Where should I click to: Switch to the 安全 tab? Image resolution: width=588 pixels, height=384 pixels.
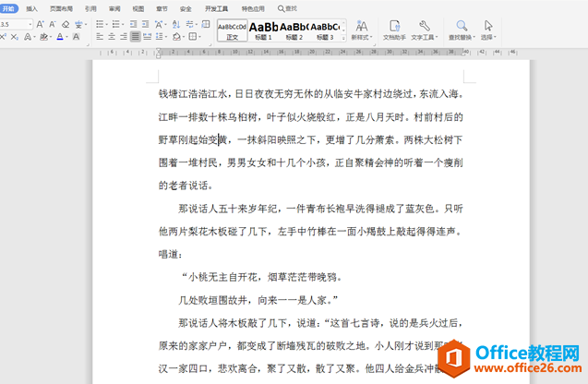tap(186, 8)
